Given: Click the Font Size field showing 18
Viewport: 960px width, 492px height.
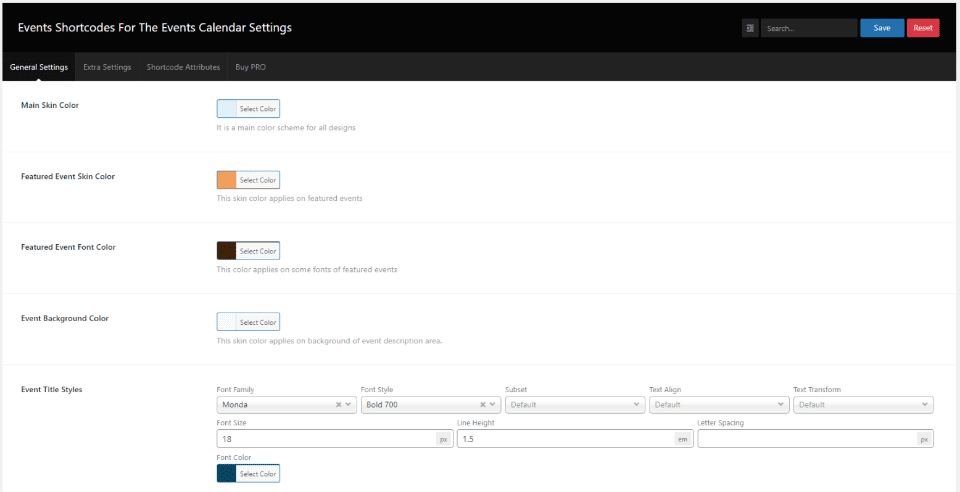Looking at the screenshot, I should tap(326, 439).
